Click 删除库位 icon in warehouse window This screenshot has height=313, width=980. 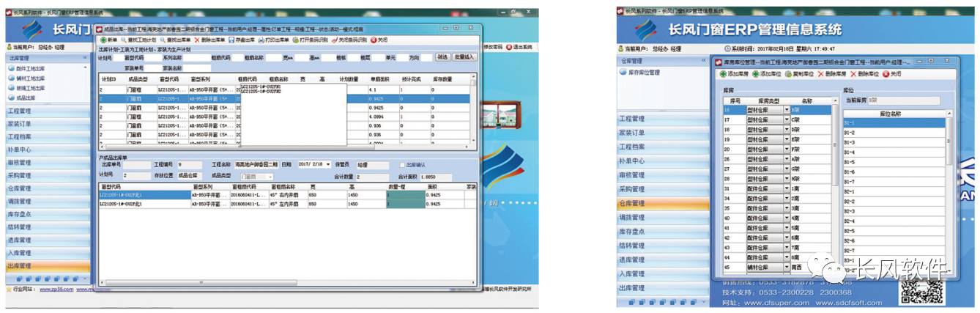coord(853,74)
